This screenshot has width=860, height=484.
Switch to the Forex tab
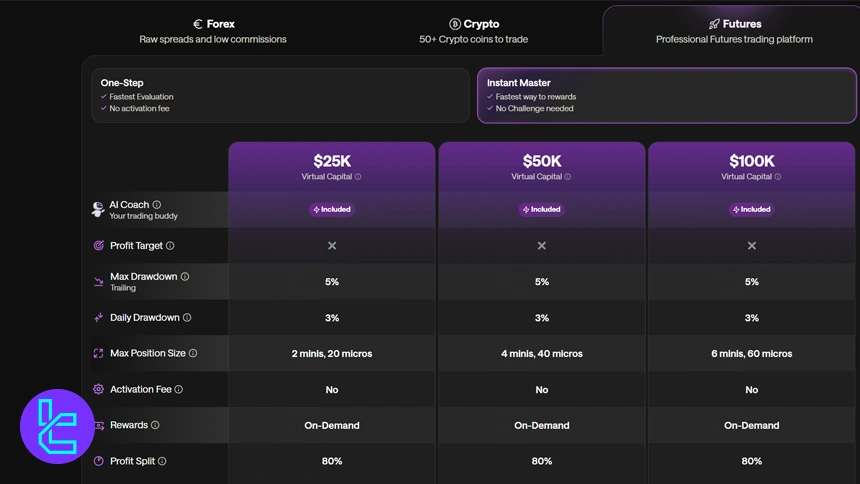[x=213, y=30]
